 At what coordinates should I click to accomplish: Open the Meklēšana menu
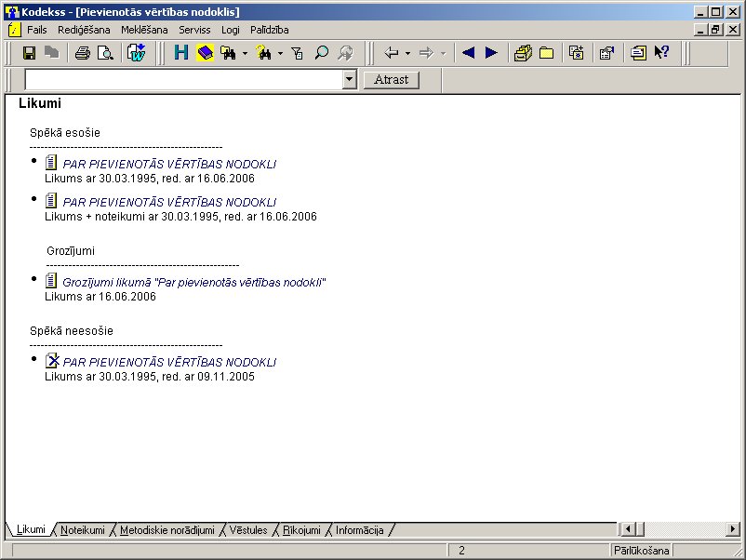tap(144, 30)
